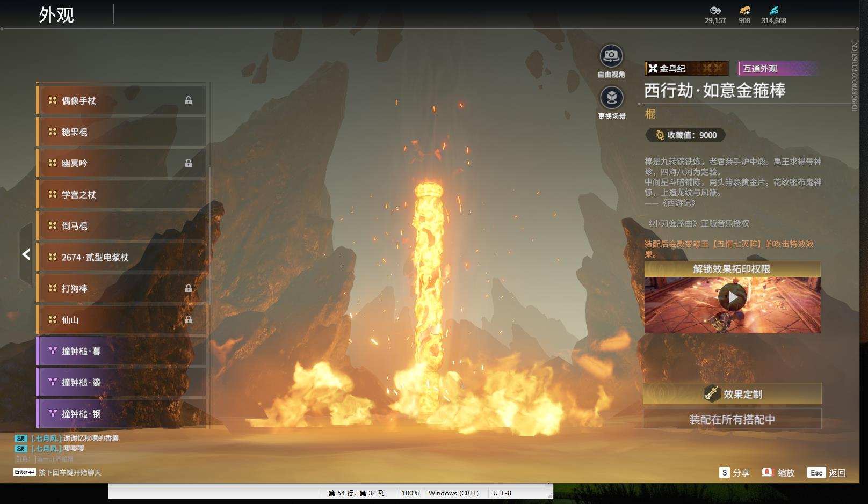Select the 撞钟槌·鎏 skin
The width and height of the screenshot is (868, 504).
pos(121,382)
